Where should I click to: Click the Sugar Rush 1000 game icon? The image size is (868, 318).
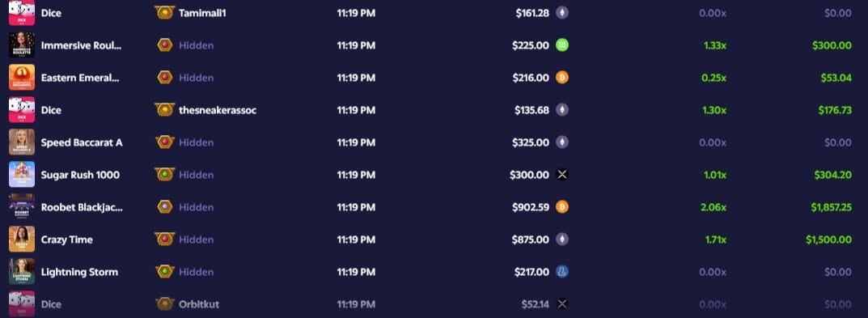point(22,175)
